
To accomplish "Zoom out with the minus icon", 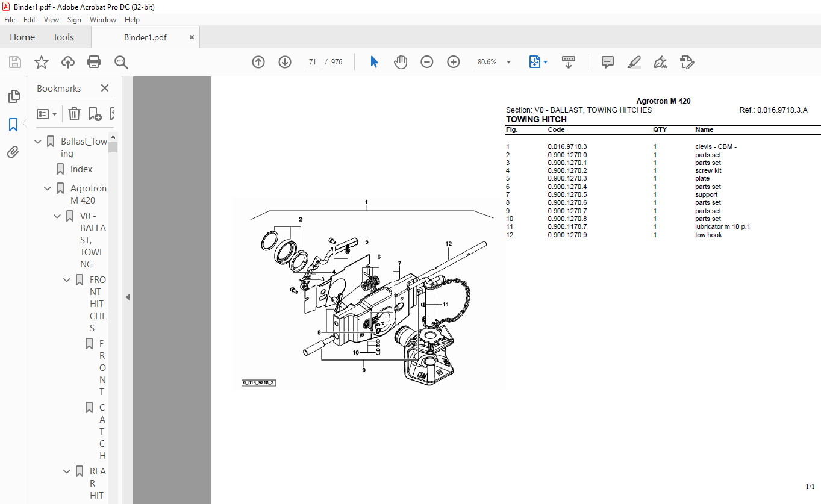I will (x=427, y=62).
